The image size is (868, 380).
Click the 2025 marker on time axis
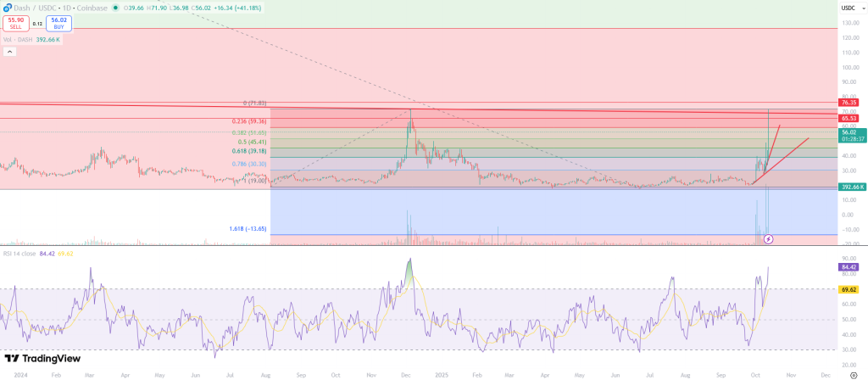[442, 373]
